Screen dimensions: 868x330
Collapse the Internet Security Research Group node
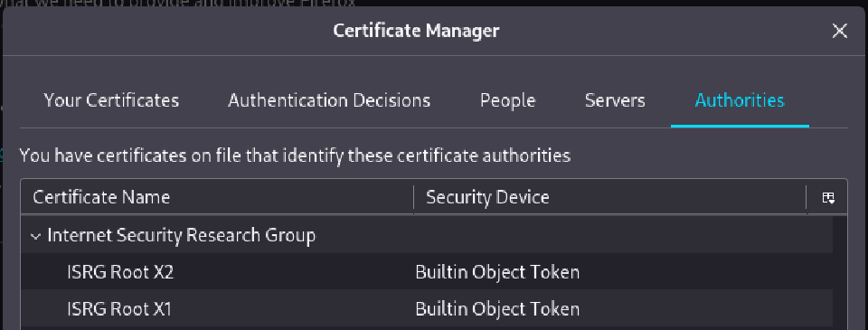point(36,236)
